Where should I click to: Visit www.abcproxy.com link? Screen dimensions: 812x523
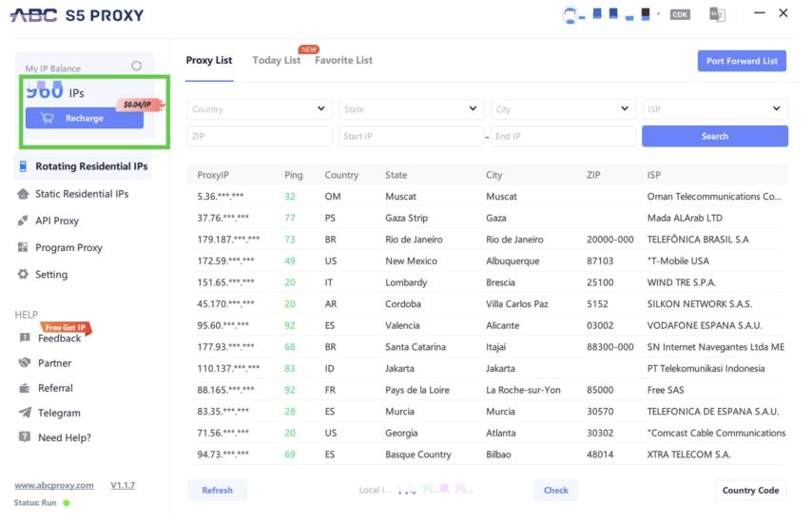pos(54,486)
